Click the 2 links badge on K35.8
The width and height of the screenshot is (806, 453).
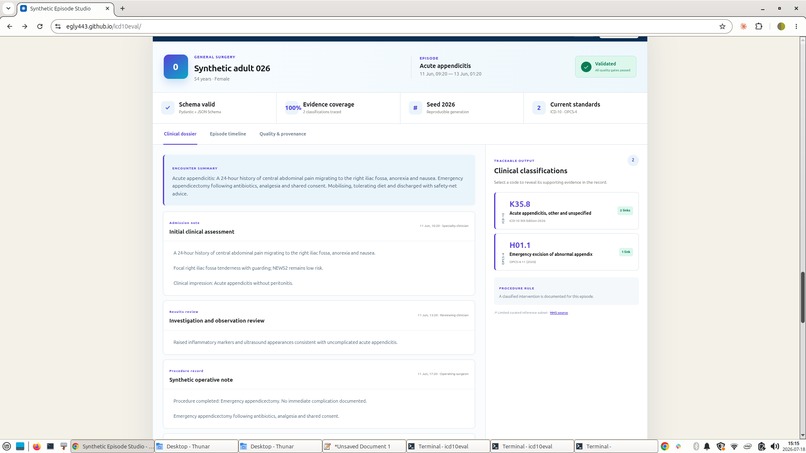[625, 210]
